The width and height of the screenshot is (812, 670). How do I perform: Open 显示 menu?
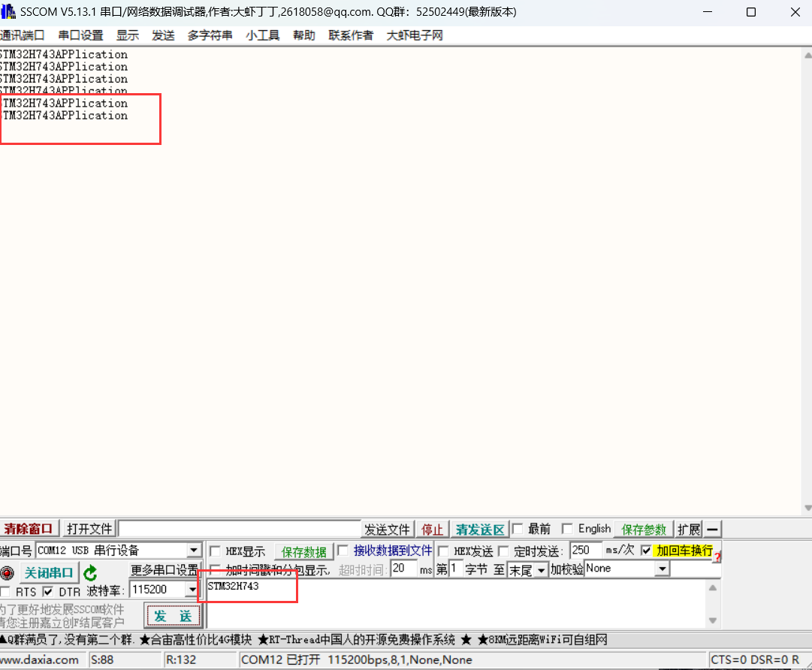pyautogui.click(x=128, y=35)
